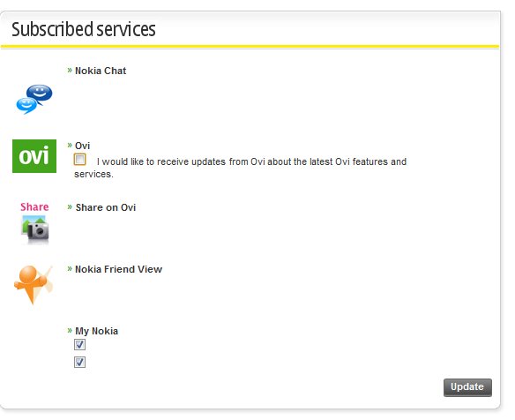This screenshot has width=515, height=420.
Task: Click the Nokia Chat speech bubbles icon
Action: click(34, 99)
